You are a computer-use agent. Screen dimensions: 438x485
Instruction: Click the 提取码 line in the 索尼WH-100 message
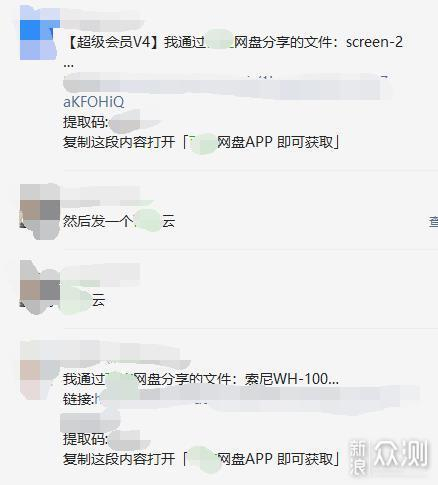point(107,439)
